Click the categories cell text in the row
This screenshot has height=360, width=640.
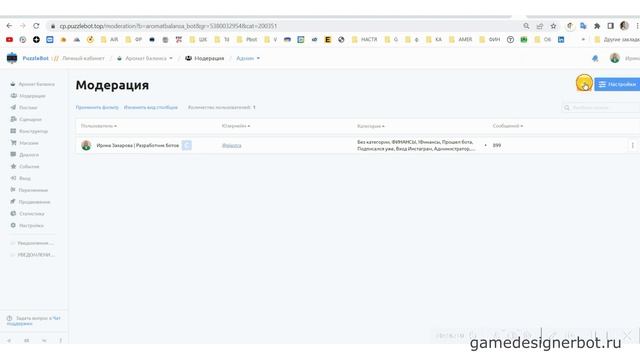[416, 145]
